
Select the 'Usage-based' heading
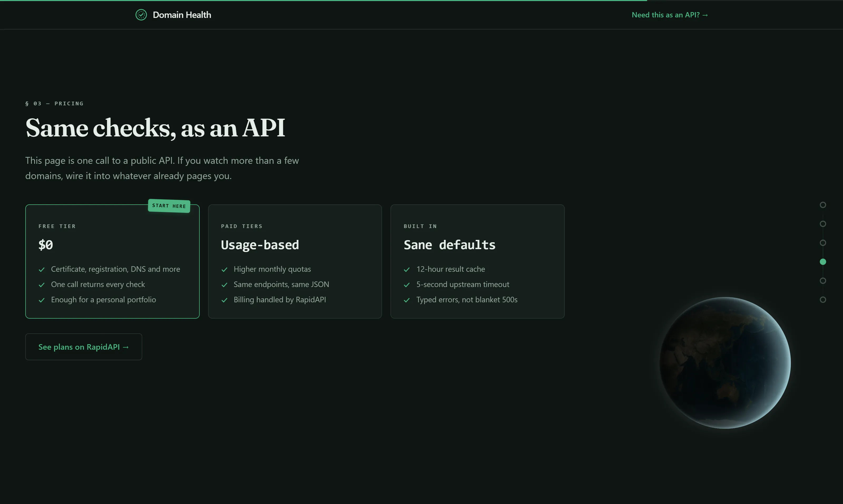tap(260, 245)
